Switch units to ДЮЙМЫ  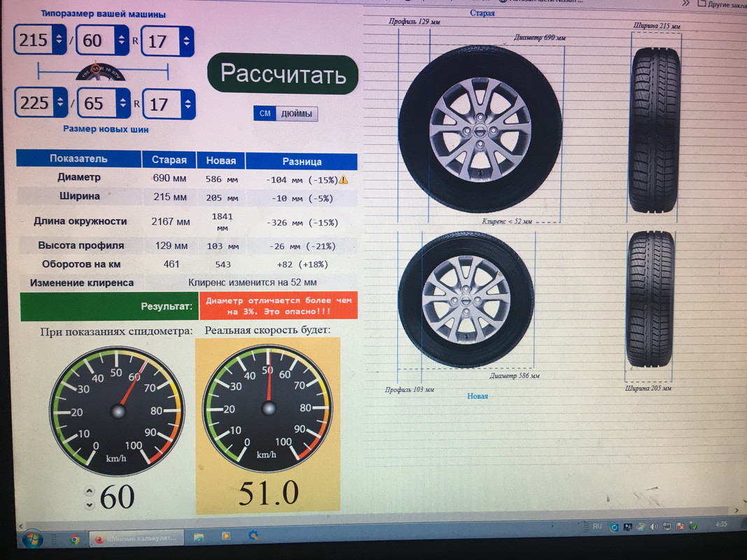point(296,114)
